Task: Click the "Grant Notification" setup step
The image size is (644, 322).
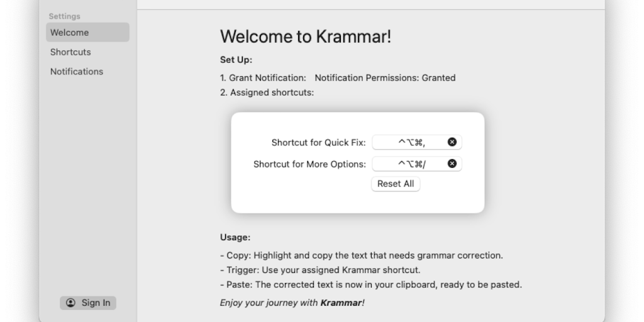Action: [263, 78]
